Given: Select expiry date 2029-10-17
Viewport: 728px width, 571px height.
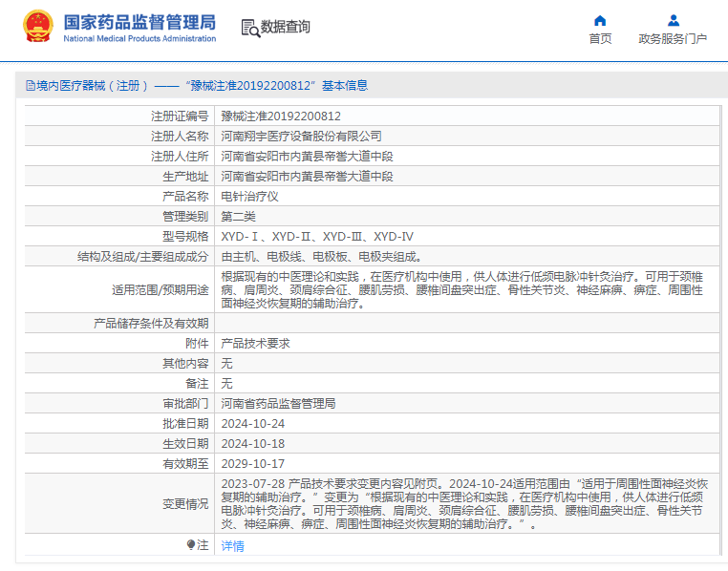Looking at the screenshot, I should click(x=252, y=464).
